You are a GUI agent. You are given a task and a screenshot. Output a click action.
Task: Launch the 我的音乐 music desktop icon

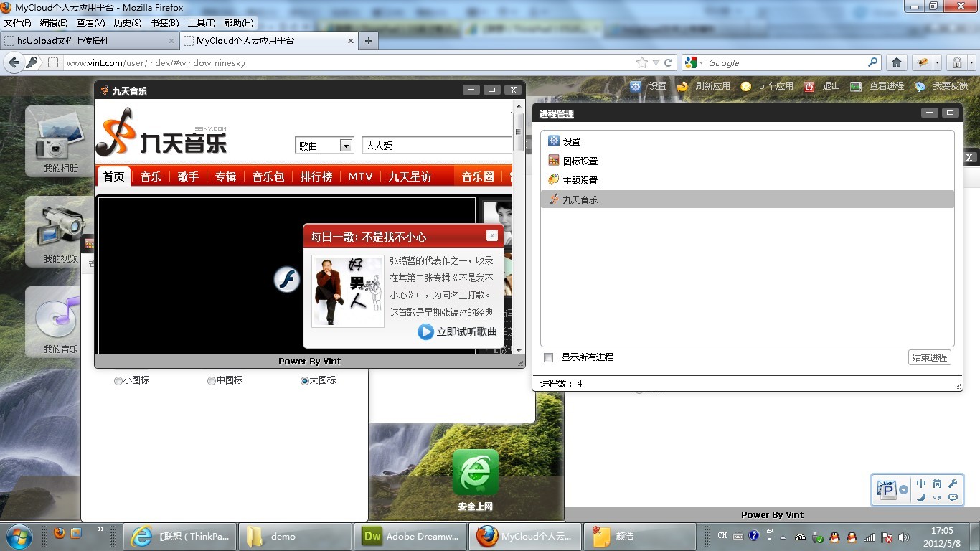click(x=60, y=321)
